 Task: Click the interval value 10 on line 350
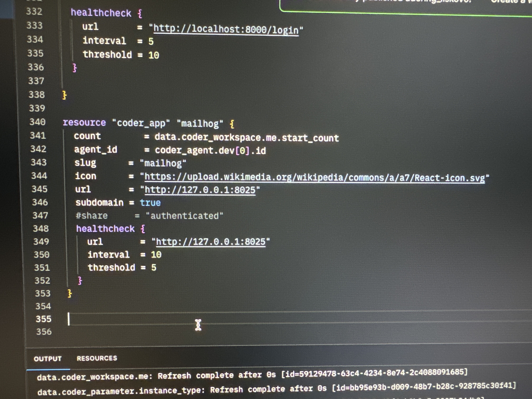point(156,255)
